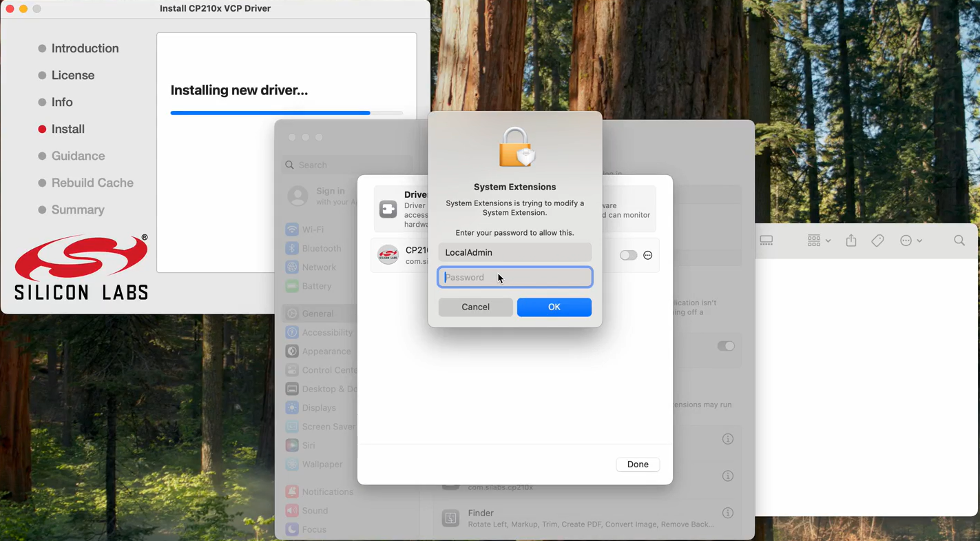Click the 'Installing new driver...' heading
Viewport: 980px width, 541px height.
click(239, 90)
